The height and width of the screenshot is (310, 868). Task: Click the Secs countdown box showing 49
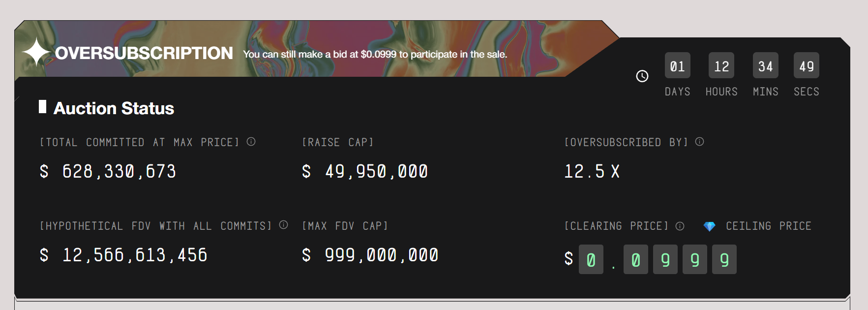click(806, 65)
